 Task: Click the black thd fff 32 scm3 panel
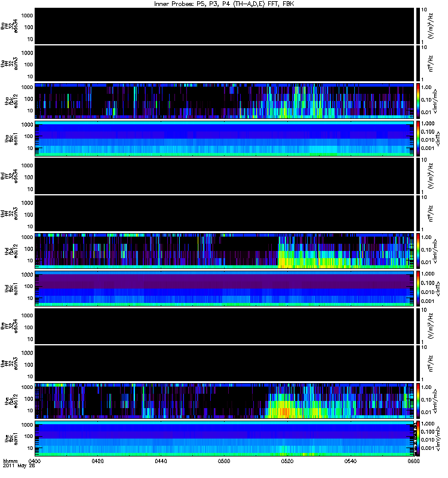(x=225, y=213)
